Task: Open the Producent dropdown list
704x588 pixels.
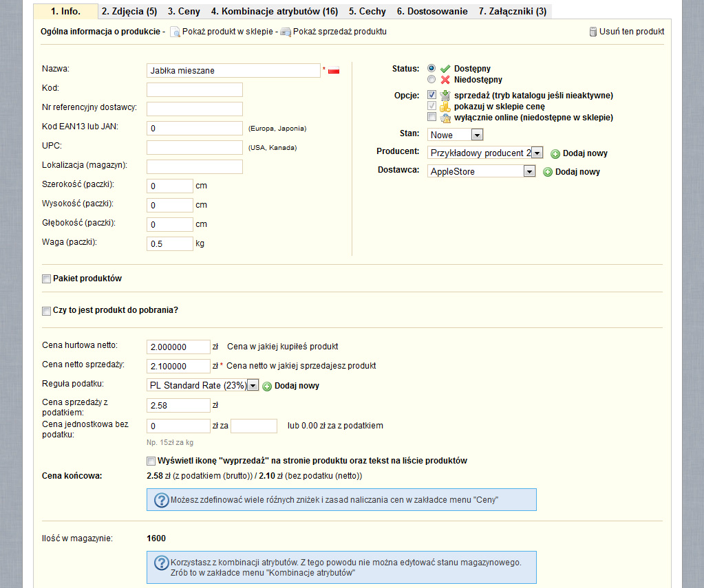Action: pos(485,153)
